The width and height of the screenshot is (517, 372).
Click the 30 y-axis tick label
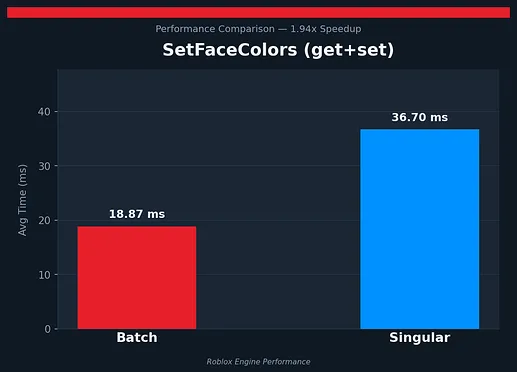44,166
